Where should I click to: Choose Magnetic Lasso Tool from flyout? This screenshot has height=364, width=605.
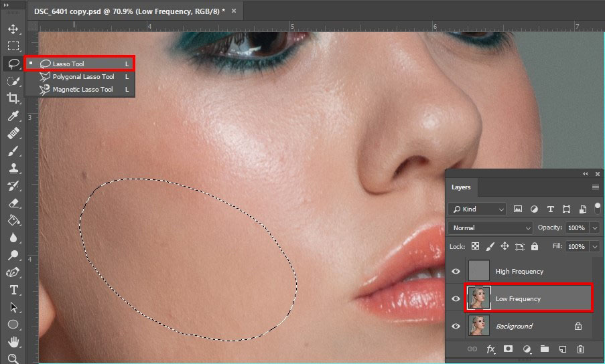click(x=82, y=90)
